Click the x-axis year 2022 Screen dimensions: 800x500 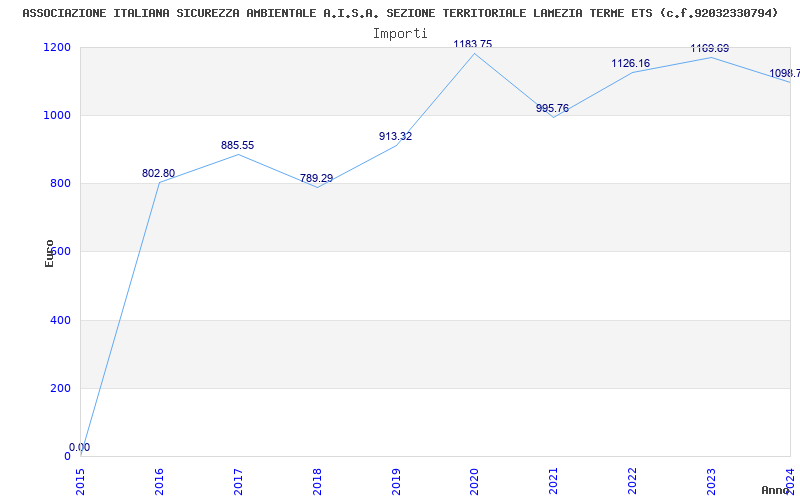click(633, 481)
